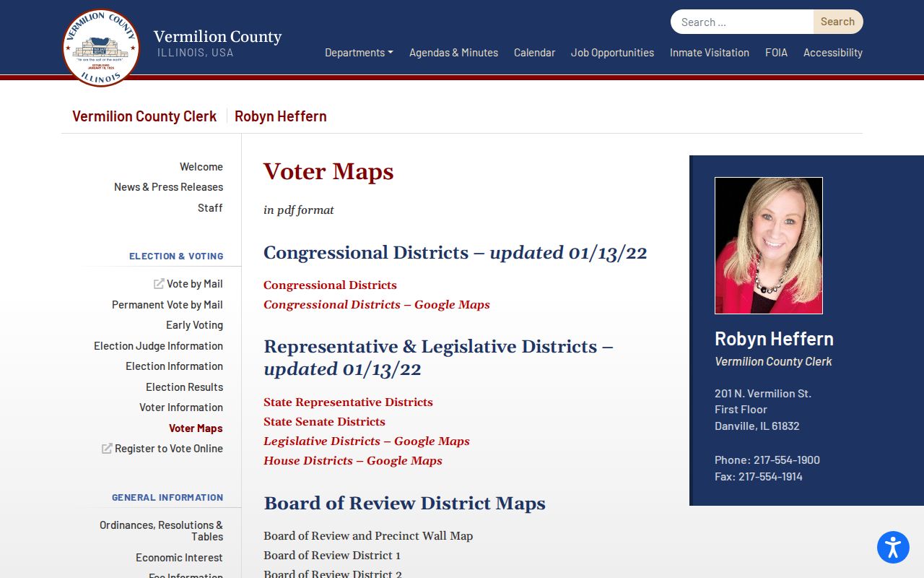This screenshot has height=578, width=924.
Task: Open State Senate Districts map
Action: pos(324,422)
